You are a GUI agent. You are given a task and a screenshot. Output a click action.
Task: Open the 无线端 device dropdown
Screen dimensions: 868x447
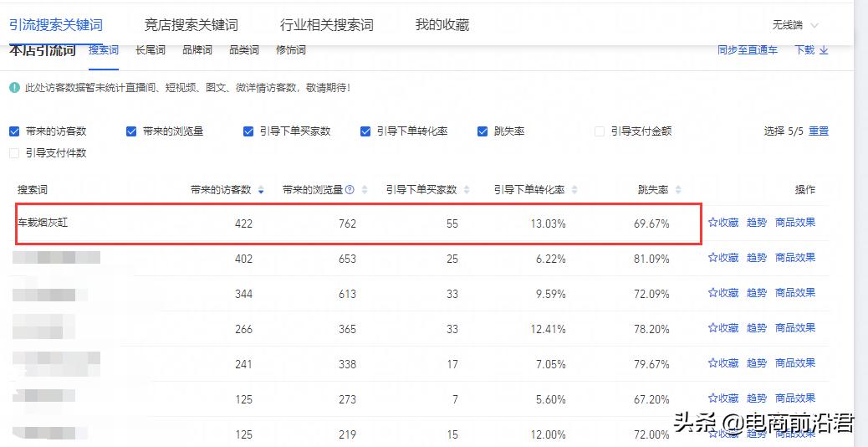point(795,25)
